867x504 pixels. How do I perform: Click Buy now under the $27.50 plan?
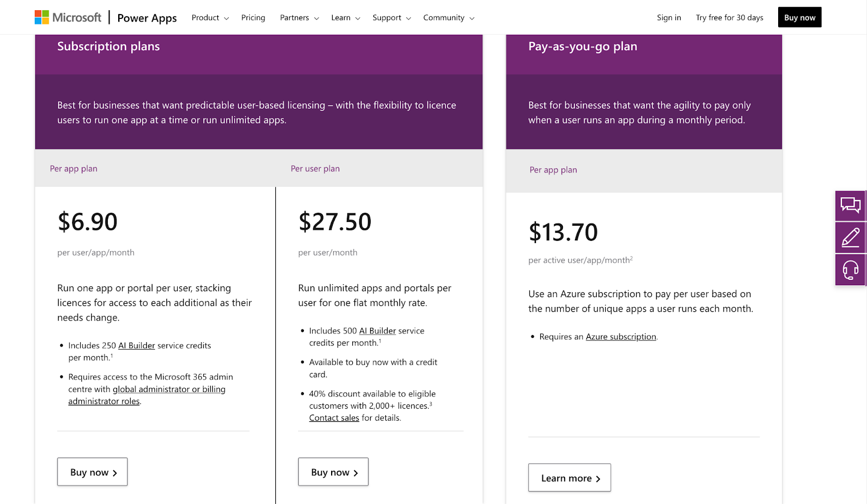tap(333, 472)
